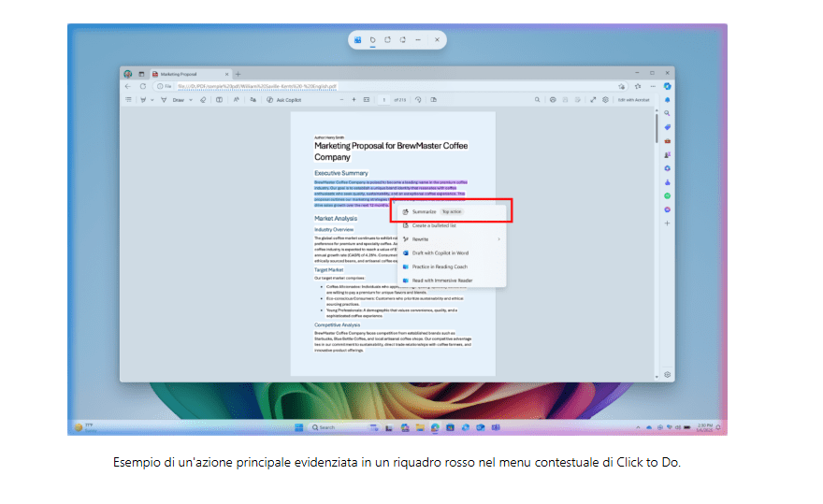Click the page number field
Screen dimensions: 823x504
383,100
